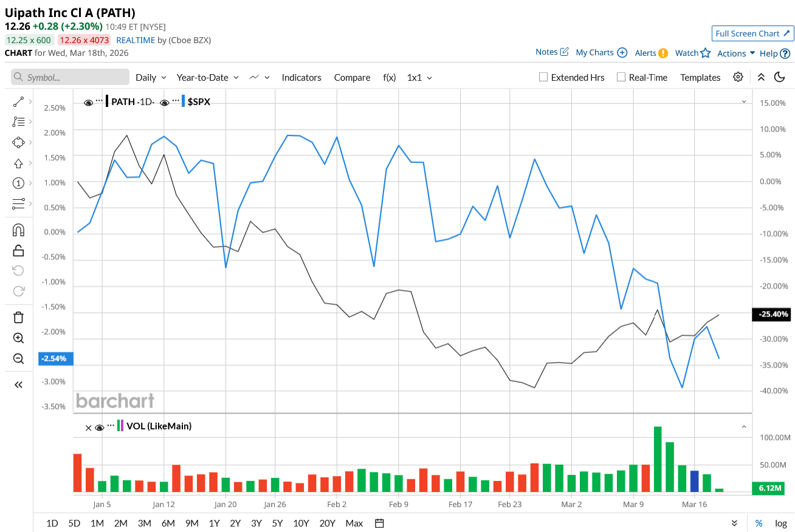The image size is (795, 532).
Task: Click the Watch star icon
Action: click(x=706, y=53)
